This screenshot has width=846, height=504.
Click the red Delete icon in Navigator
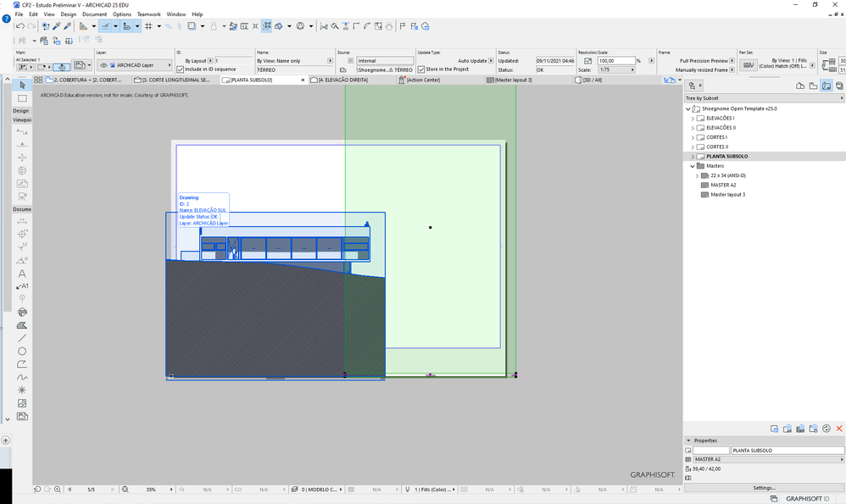pos(839,429)
